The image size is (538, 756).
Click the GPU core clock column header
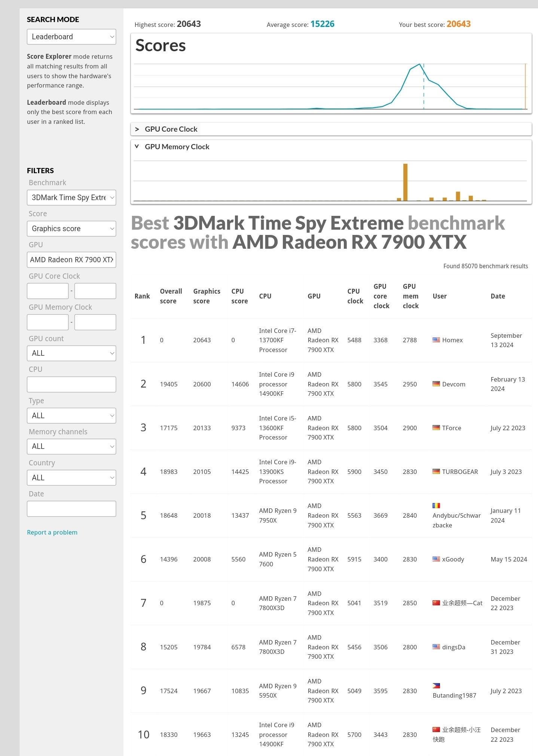(x=381, y=296)
